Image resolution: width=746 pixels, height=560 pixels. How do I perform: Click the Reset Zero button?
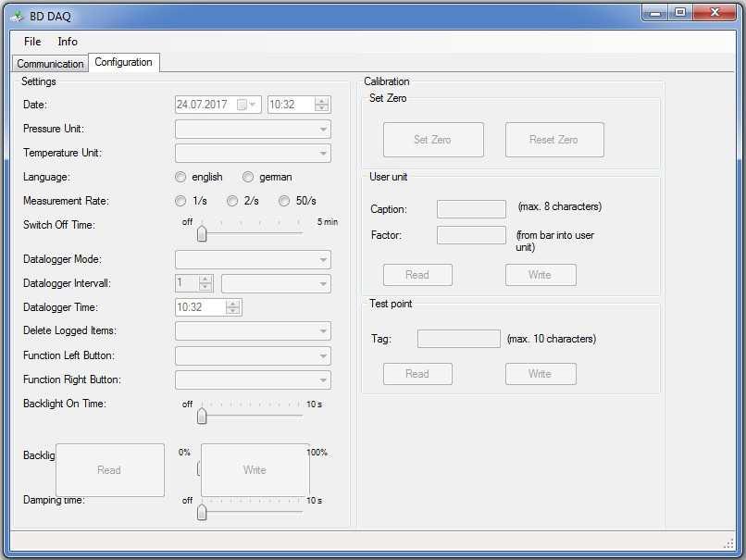(x=554, y=140)
